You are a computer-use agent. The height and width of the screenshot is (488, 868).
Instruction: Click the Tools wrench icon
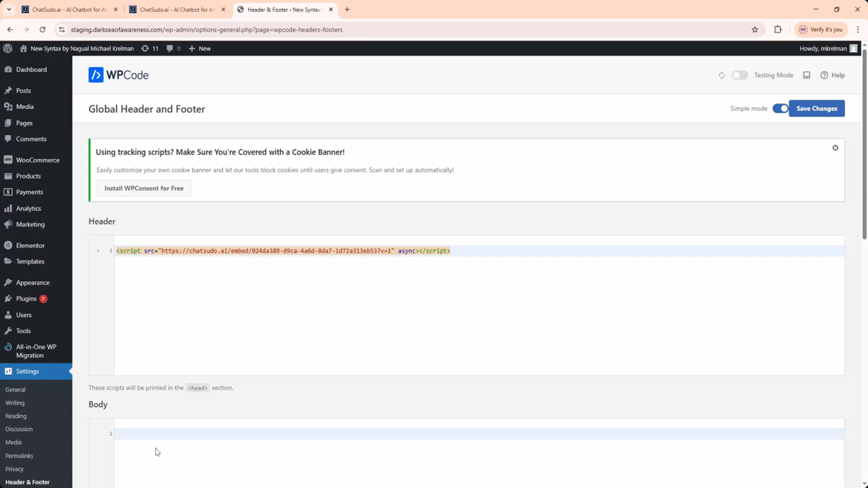coord(8,331)
